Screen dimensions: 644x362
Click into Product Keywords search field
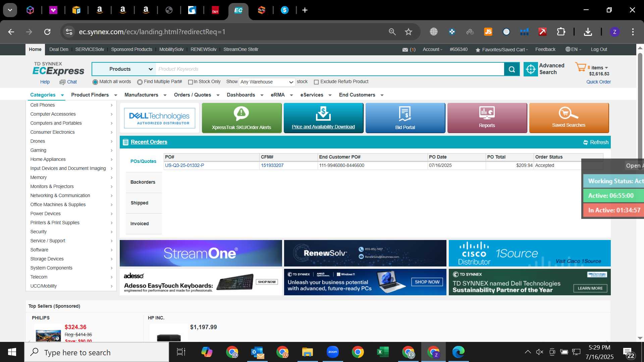click(x=330, y=69)
